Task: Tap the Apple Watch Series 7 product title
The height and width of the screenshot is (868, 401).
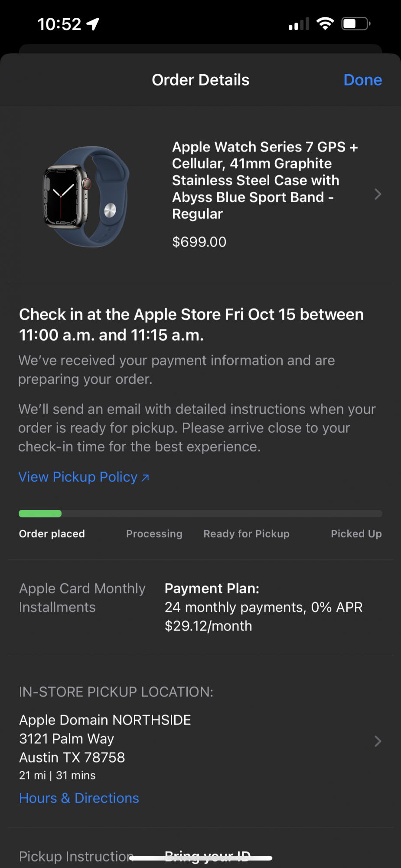Action: click(x=265, y=180)
